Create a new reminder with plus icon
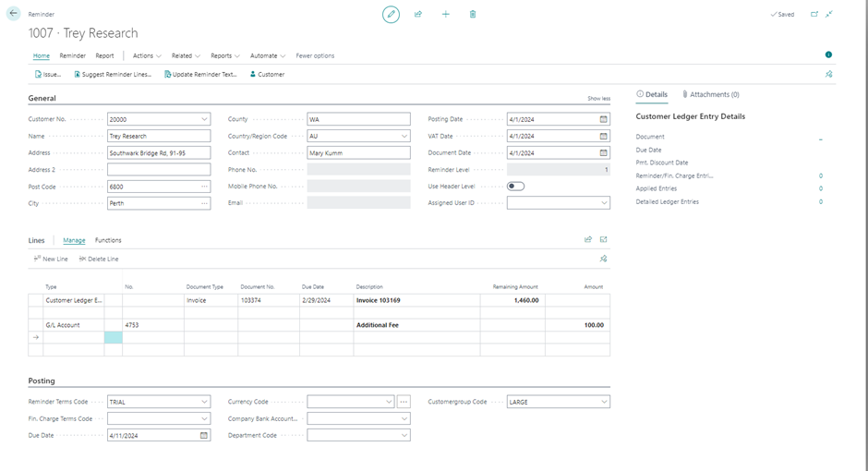 coord(446,15)
